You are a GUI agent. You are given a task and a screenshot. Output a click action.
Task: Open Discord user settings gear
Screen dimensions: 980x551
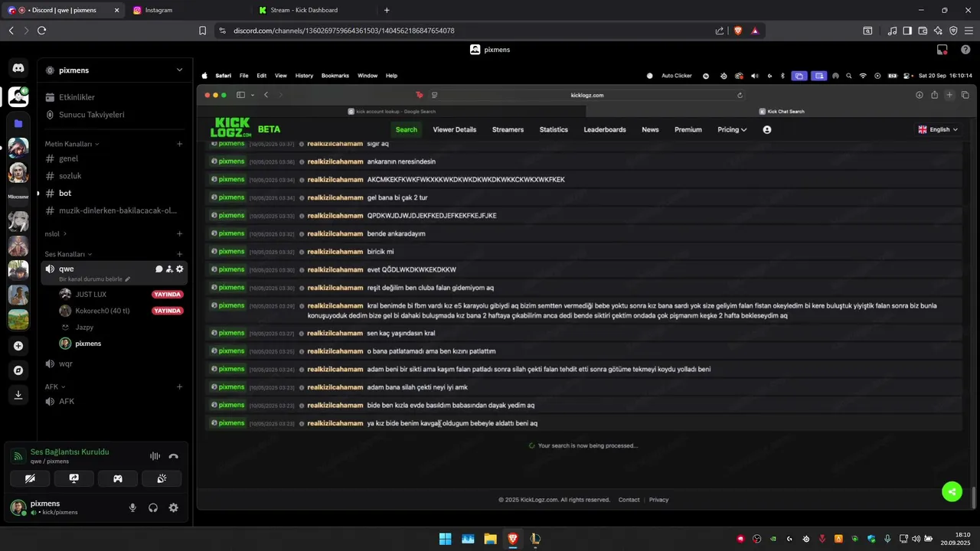coord(174,507)
